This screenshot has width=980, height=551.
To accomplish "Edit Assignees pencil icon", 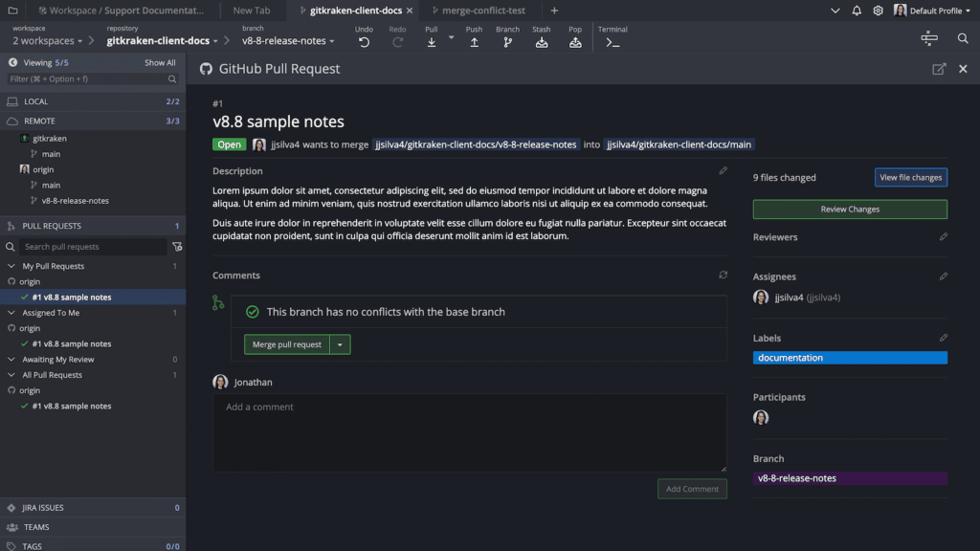I will (x=943, y=276).
